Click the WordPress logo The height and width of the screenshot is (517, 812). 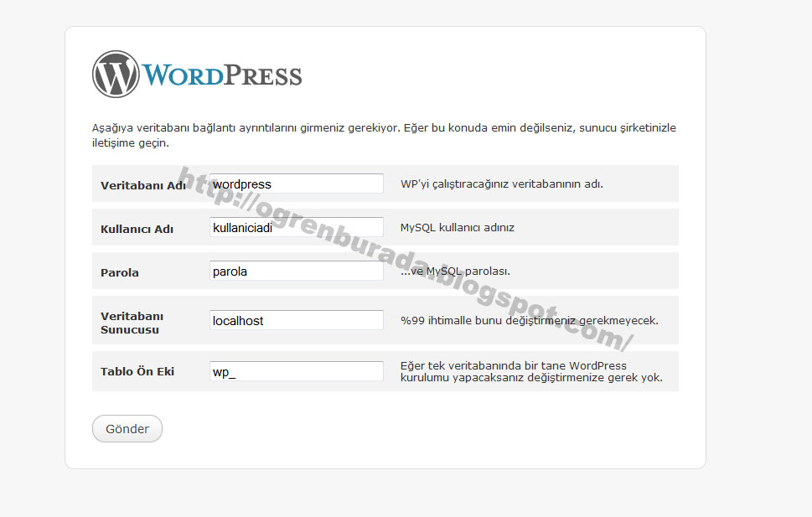point(197,74)
